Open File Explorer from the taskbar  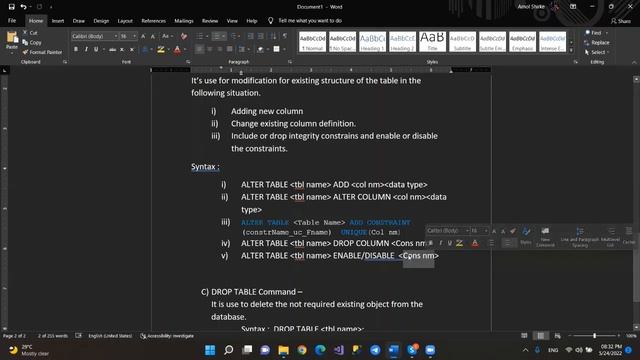point(283,350)
